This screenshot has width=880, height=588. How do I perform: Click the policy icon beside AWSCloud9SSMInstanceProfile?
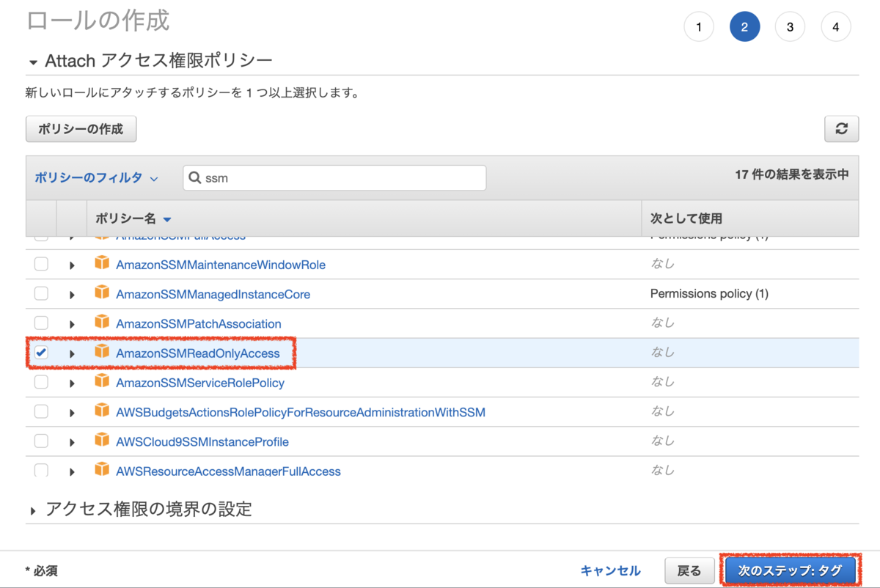click(102, 441)
